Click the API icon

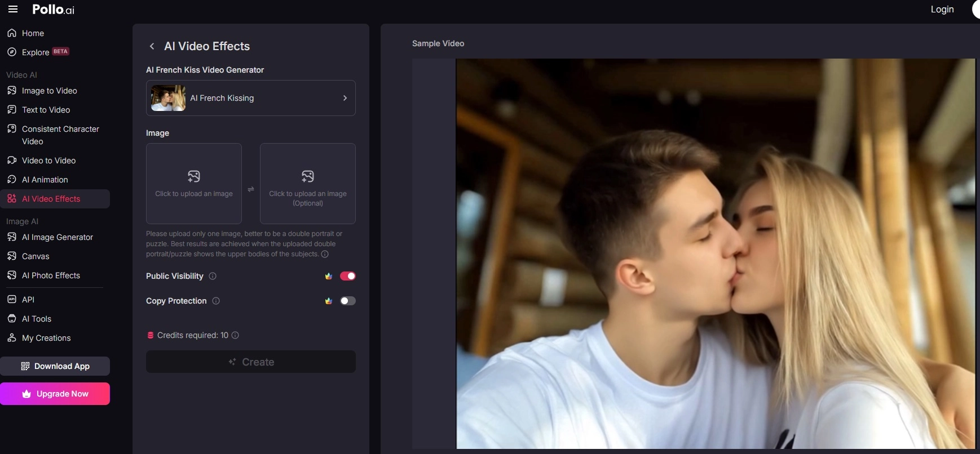[x=12, y=299]
